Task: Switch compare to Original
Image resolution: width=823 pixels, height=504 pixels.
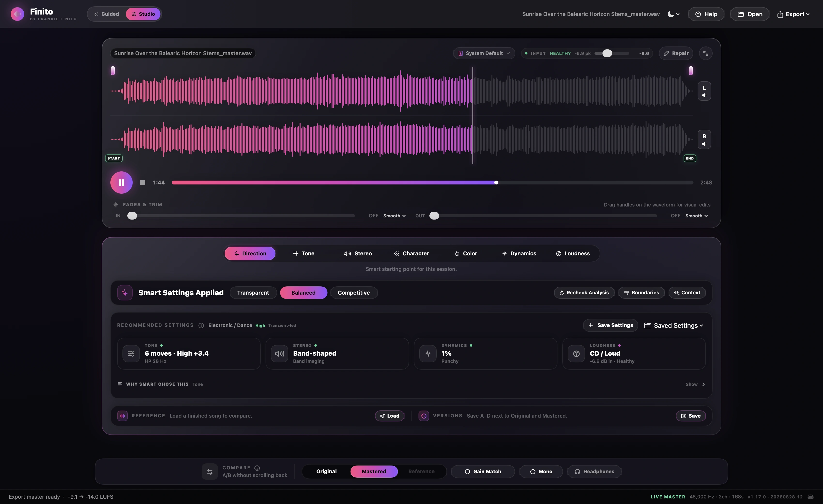Action: click(327, 472)
